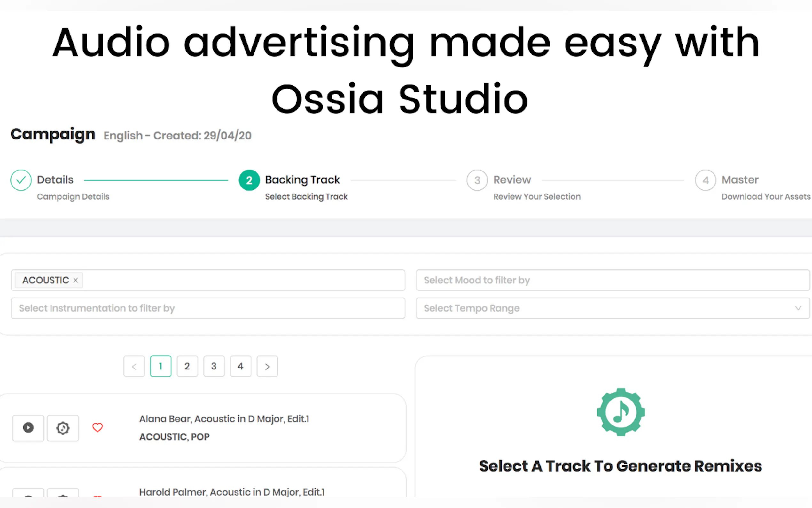Open the Master step label
Screen dimensions: 812x508
coord(740,180)
